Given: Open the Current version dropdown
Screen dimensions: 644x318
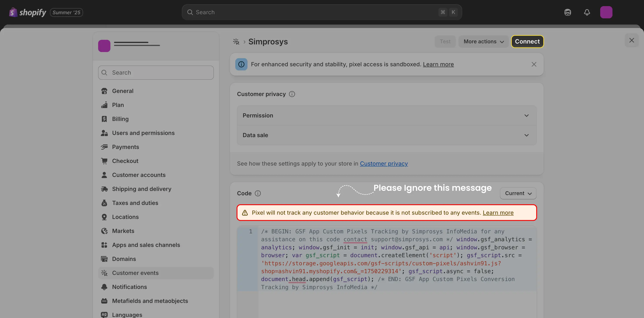Looking at the screenshot, I should coord(518,193).
